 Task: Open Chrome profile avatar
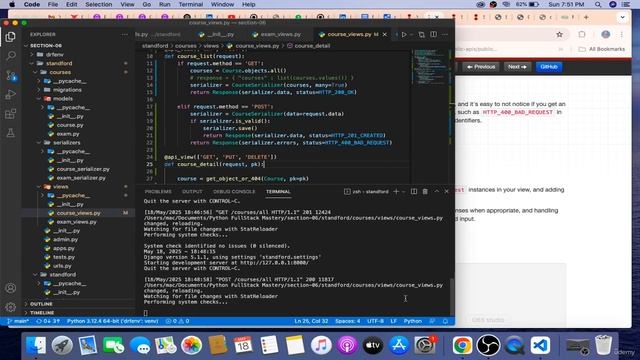(605, 35)
